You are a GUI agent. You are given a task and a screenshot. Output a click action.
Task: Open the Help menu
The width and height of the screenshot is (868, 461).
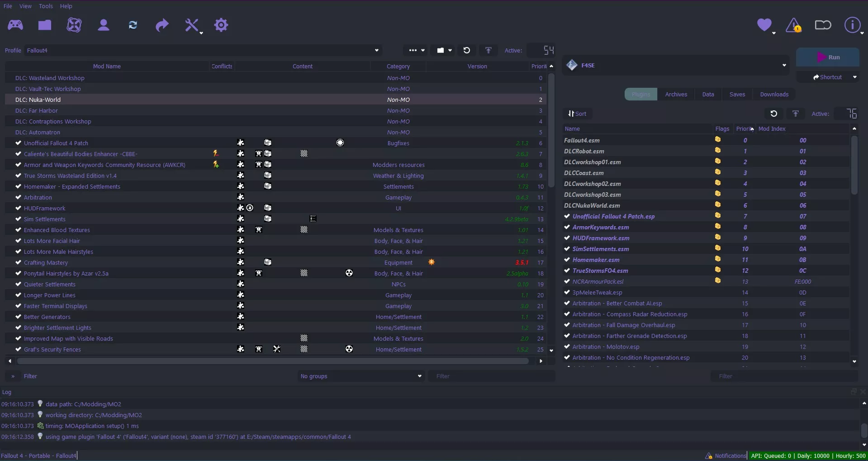[x=66, y=6]
